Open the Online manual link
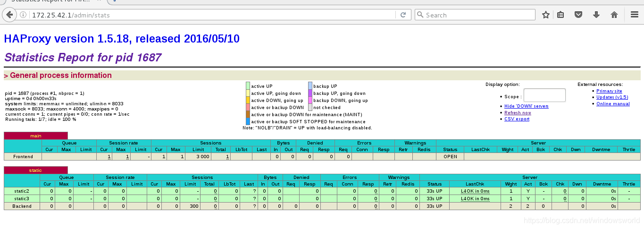This screenshot has height=229, width=644. click(x=613, y=104)
